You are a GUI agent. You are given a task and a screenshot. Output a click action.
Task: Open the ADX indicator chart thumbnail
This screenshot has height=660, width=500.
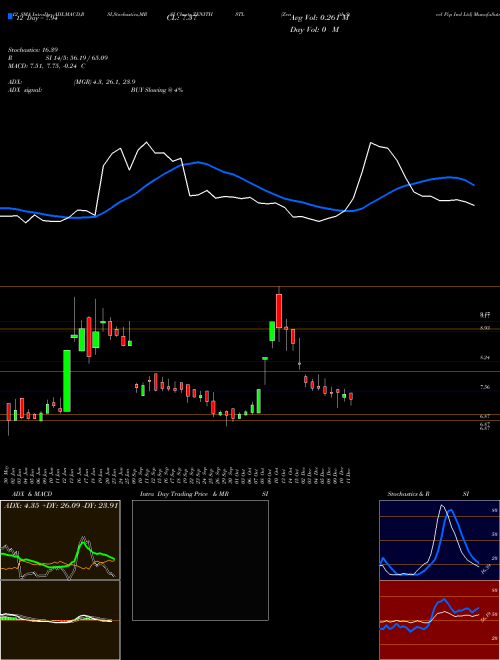tap(60, 540)
